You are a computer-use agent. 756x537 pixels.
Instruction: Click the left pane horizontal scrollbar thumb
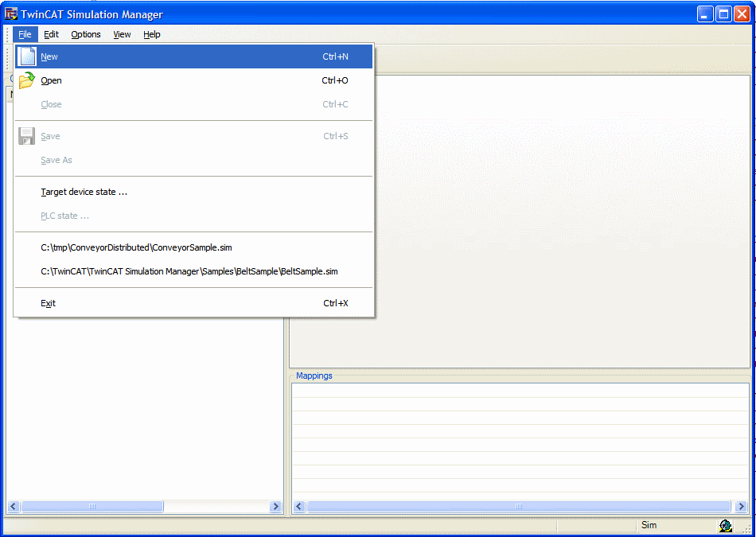92,506
